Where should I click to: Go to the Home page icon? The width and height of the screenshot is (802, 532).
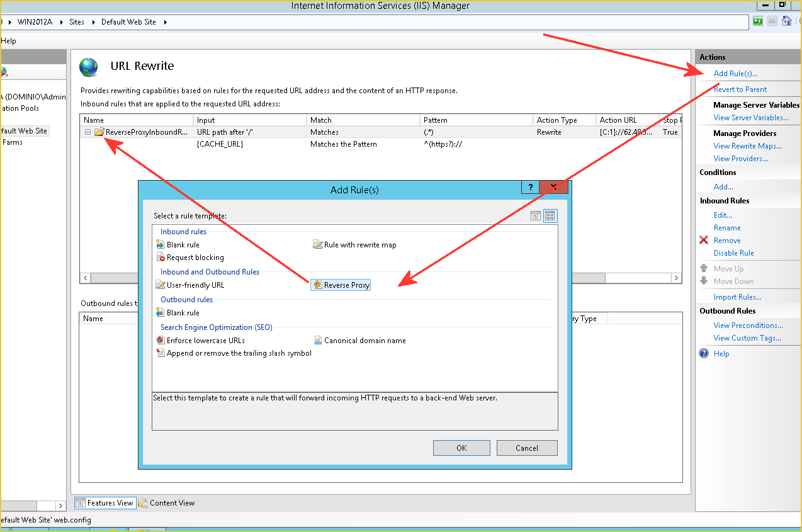(x=786, y=21)
